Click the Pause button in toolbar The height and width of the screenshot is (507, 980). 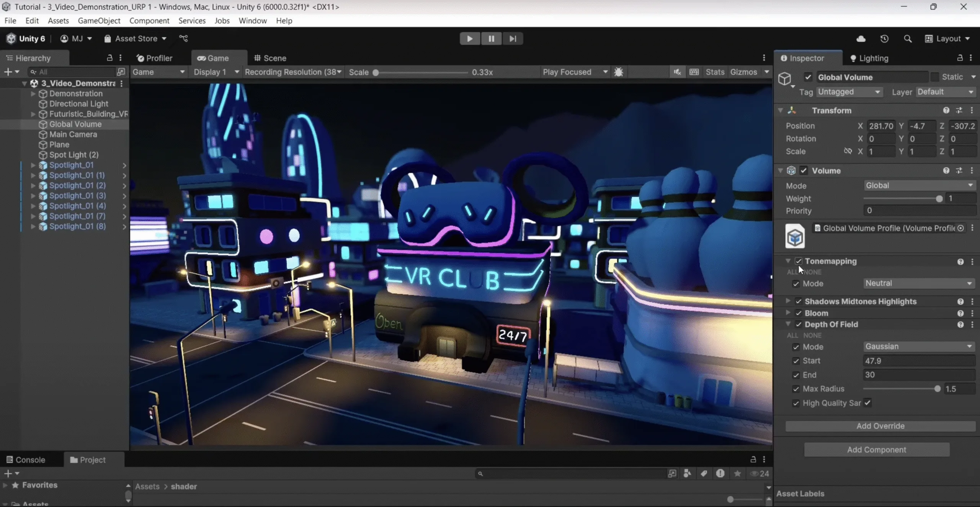coord(491,39)
